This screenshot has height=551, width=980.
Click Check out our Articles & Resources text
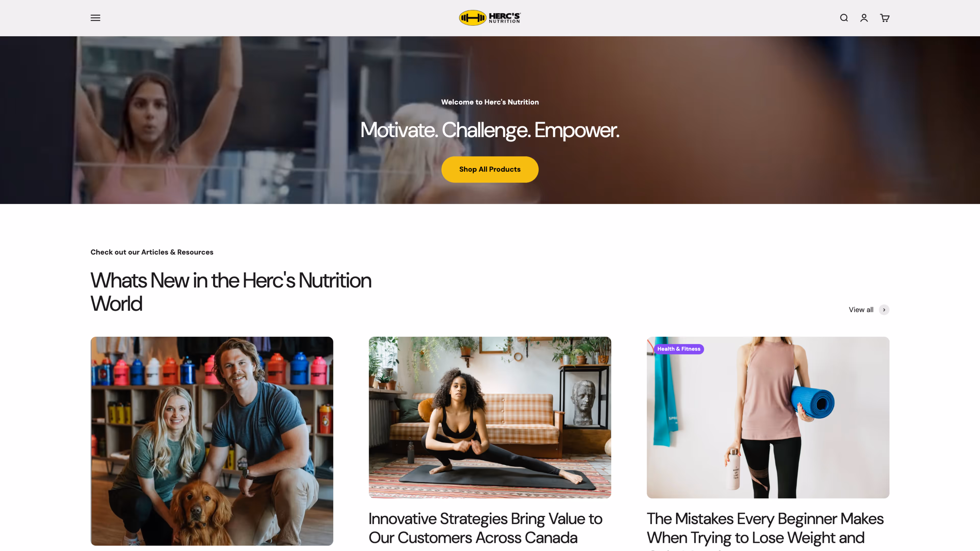[152, 252]
